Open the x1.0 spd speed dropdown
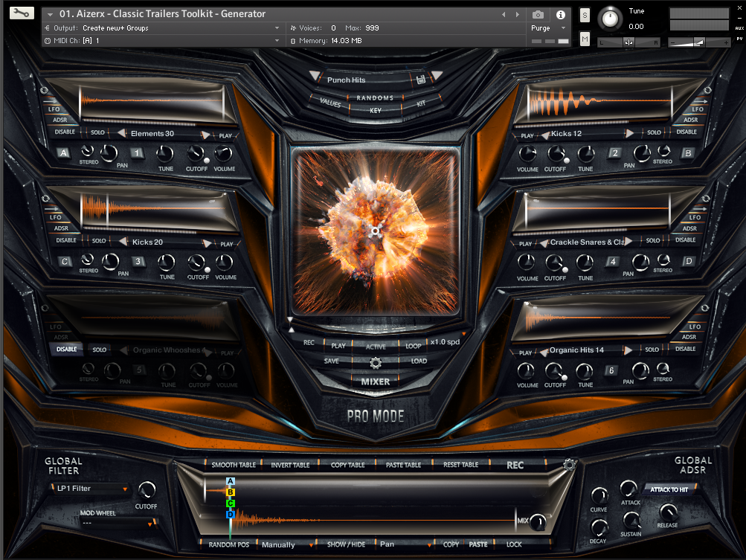This screenshot has width=746, height=560. 446,341
